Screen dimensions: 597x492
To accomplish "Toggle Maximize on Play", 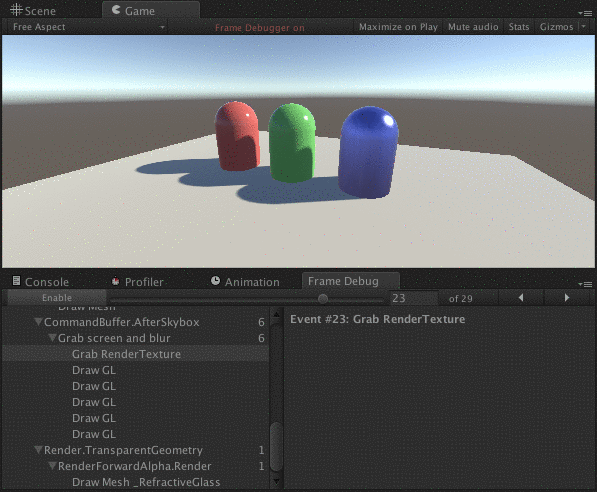I will (x=398, y=27).
